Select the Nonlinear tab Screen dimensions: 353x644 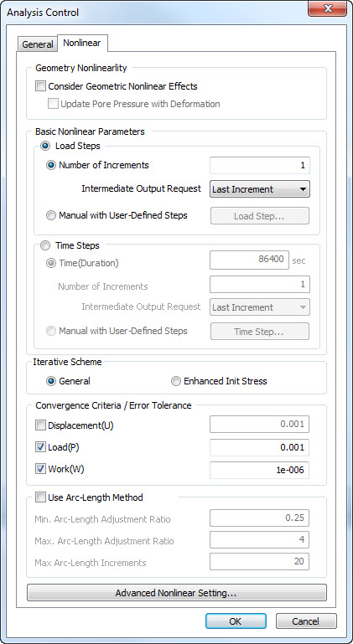(x=82, y=43)
